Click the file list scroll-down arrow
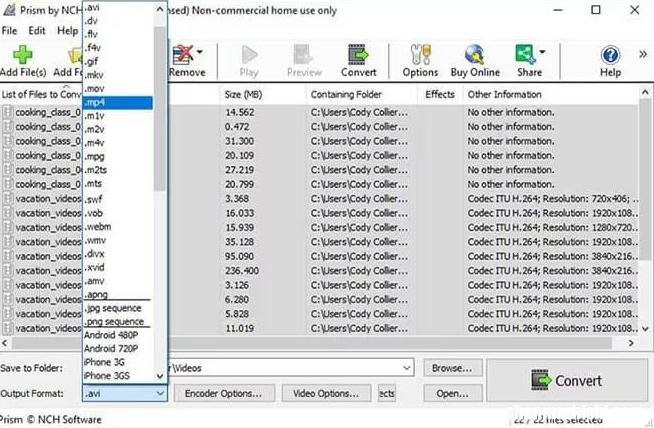654x428 pixels. click(x=645, y=329)
